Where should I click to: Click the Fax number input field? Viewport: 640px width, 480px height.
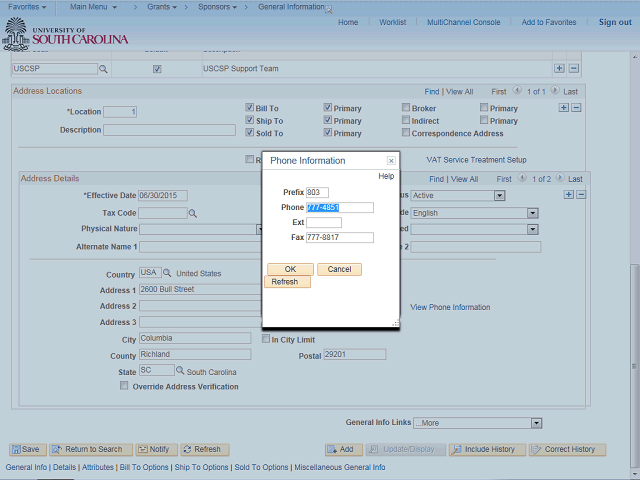(x=340, y=238)
